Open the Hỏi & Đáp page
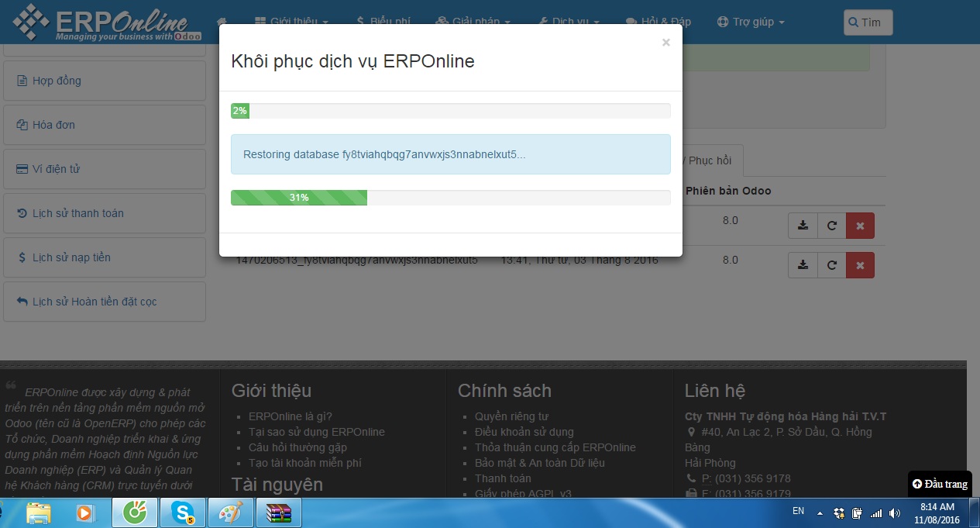Image resolution: width=980 pixels, height=528 pixels. coord(658,22)
